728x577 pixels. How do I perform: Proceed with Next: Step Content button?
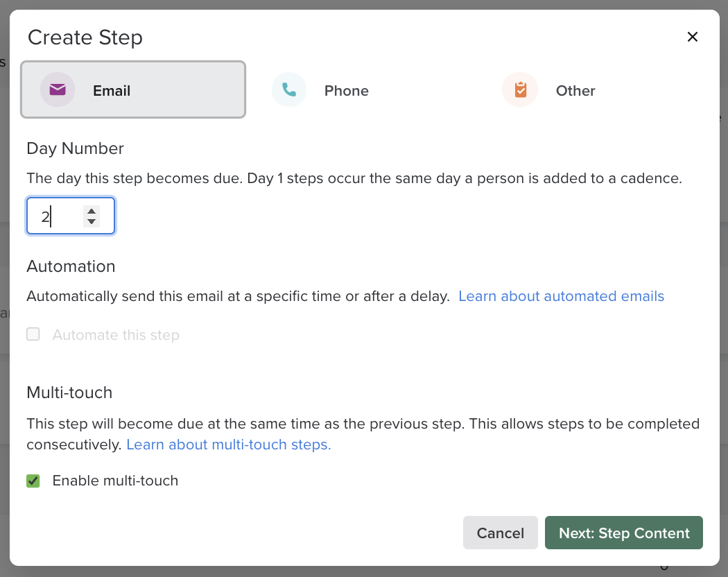point(623,533)
